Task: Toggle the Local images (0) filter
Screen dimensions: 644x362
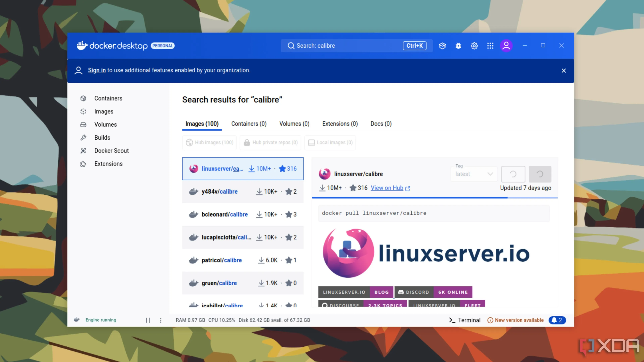Action: click(x=330, y=142)
